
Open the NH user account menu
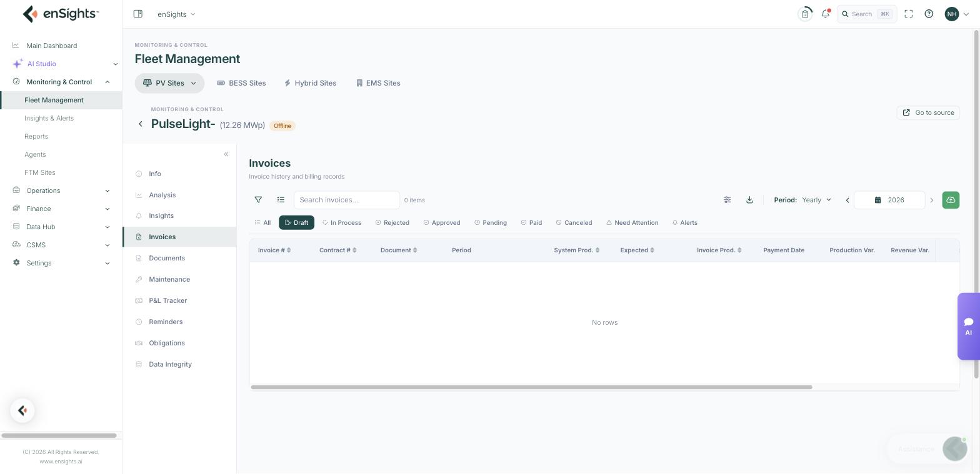956,14
